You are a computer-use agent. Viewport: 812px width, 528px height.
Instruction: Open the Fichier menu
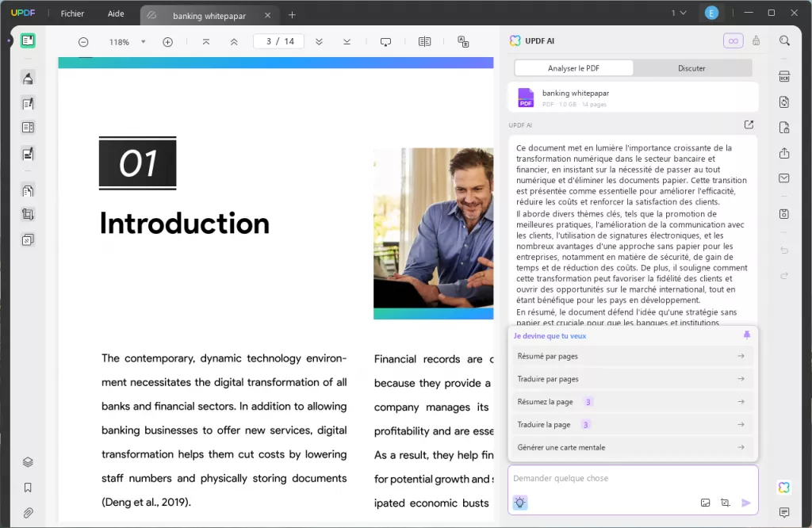tap(72, 14)
